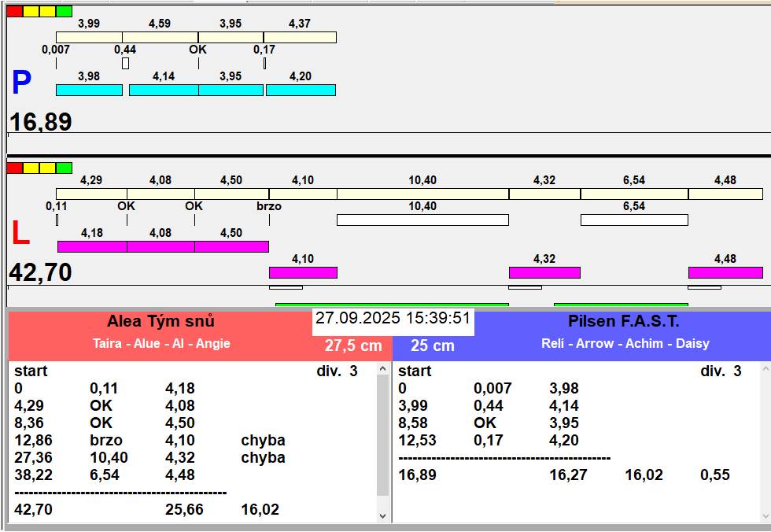
Task: Select the cyan 4,14 bar in lane P
Action: click(x=164, y=90)
